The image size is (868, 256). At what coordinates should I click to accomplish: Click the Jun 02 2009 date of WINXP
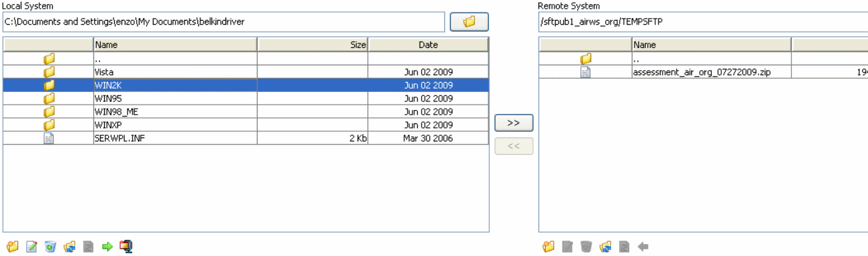pyautogui.click(x=428, y=125)
